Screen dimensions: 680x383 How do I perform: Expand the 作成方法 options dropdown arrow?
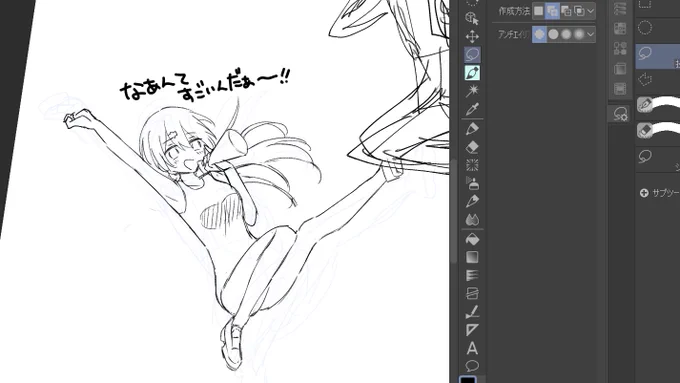point(591,11)
